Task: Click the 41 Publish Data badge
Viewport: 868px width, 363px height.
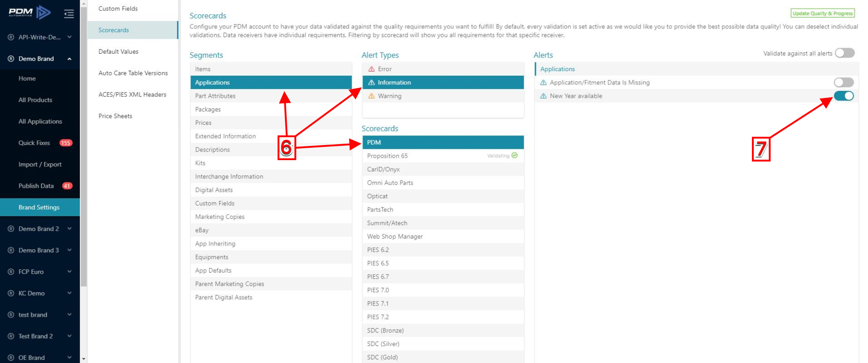Action: click(67, 186)
